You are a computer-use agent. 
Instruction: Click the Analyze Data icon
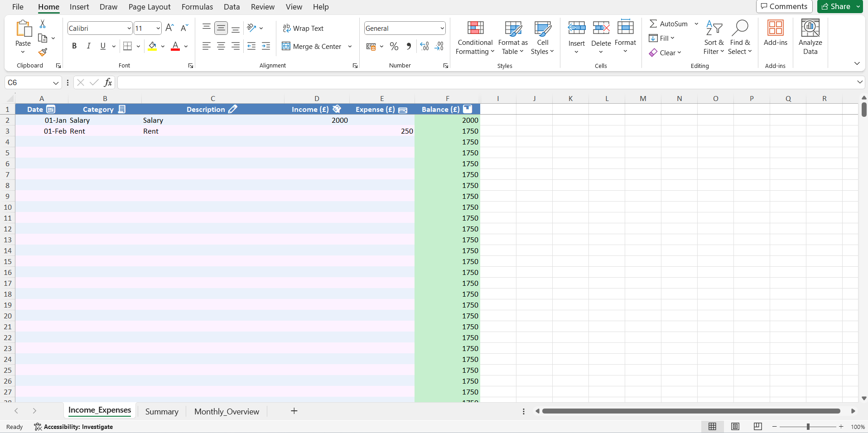[810, 37]
